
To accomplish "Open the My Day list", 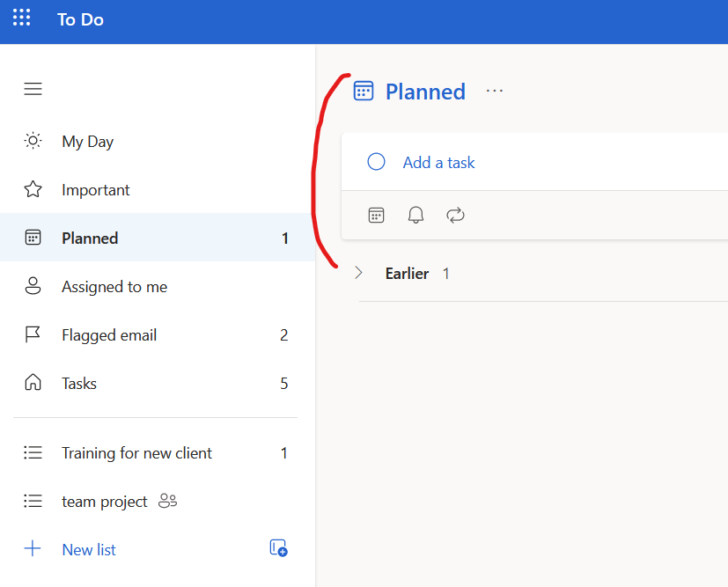I will (x=158, y=141).
